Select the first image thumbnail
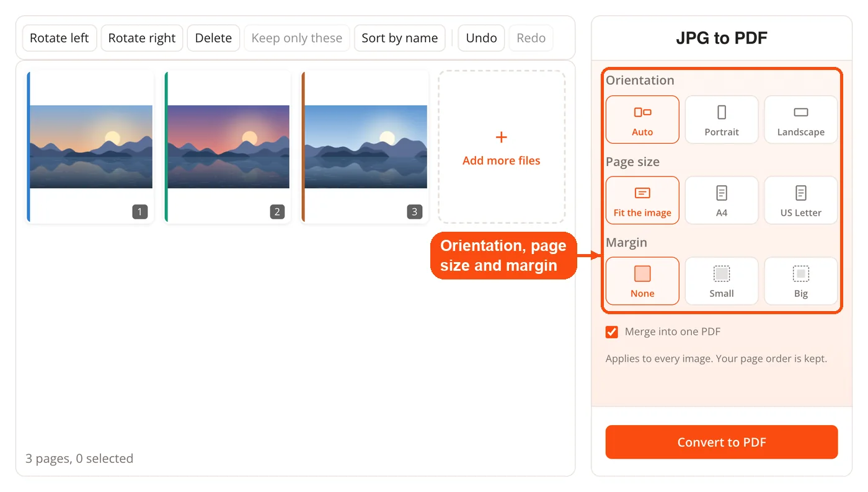 point(91,147)
